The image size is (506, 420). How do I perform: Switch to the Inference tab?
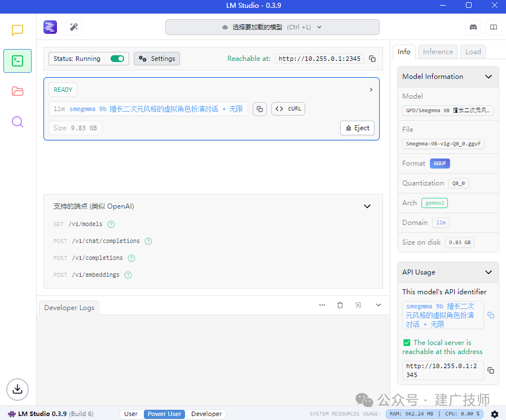[x=438, y=52]
